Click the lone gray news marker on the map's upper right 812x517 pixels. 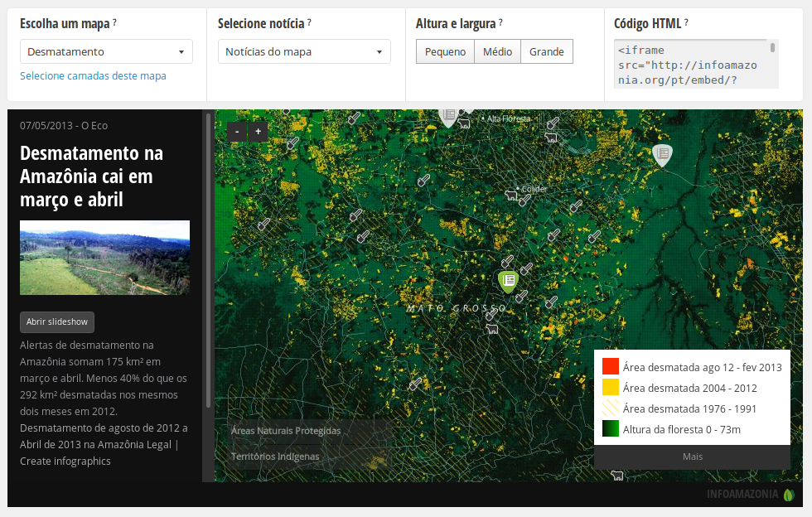[x=662, y=154]
